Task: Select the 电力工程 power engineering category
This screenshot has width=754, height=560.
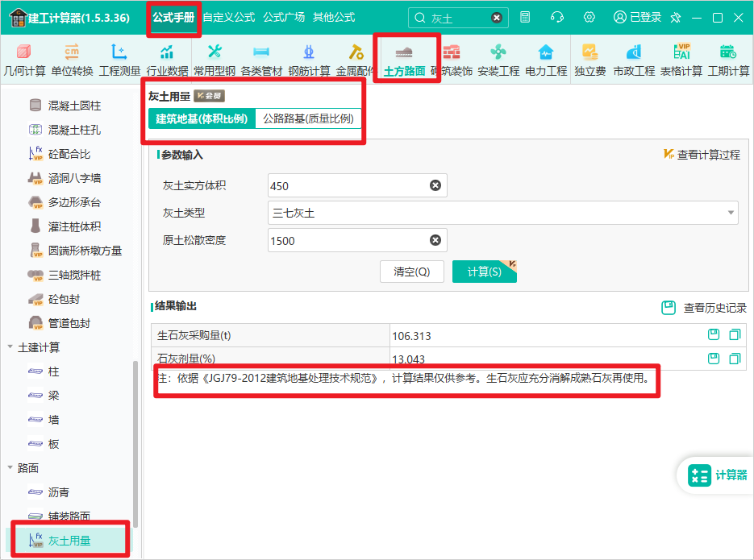Action: point(546,60)
